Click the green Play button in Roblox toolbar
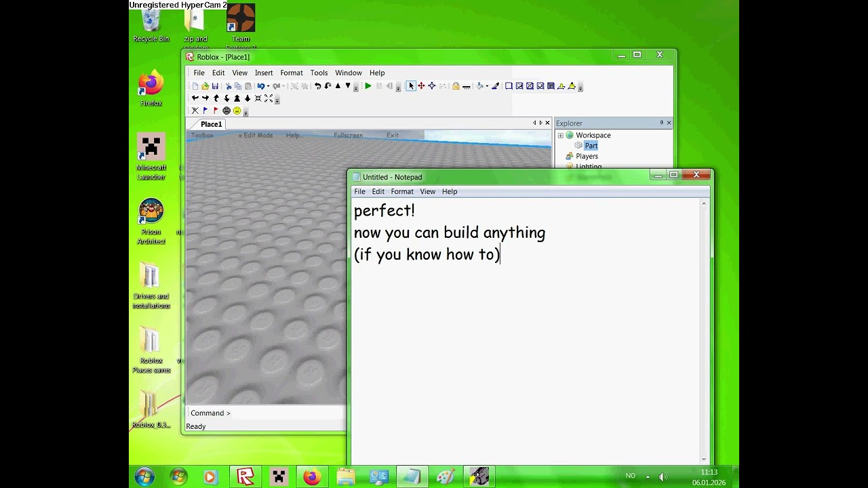Screen dimensions: 868x488 (368, 86)
